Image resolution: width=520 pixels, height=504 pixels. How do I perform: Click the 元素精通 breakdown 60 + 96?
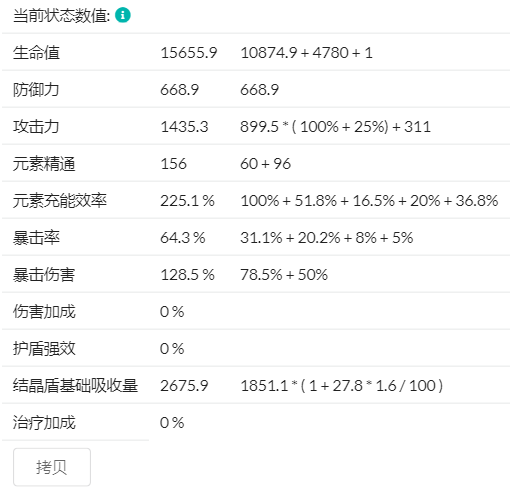[265, 164]
